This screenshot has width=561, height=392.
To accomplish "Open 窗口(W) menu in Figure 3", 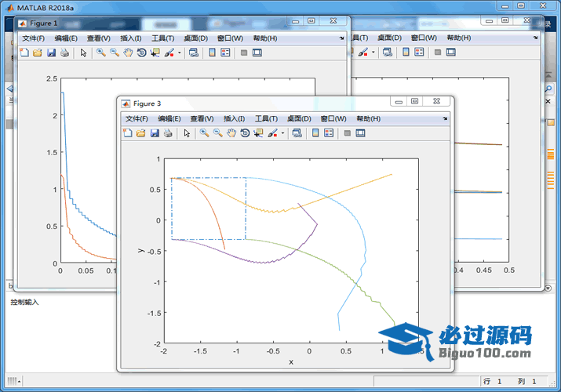I will click(x=333, y=118).
